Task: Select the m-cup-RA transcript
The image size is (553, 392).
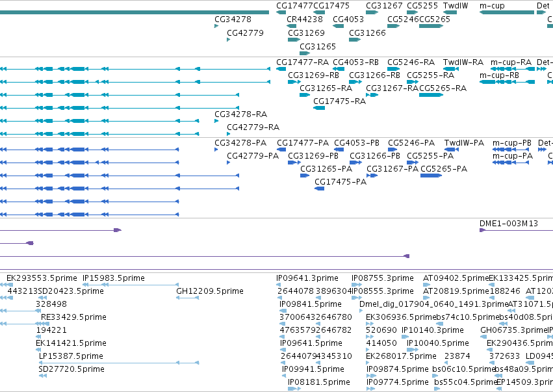Action: 513,69
